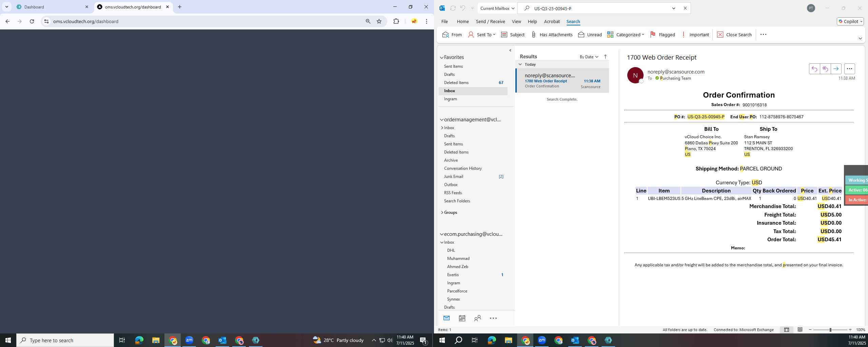
Task: Click the Purchasing Team recipient
Action: coord(675,78)
